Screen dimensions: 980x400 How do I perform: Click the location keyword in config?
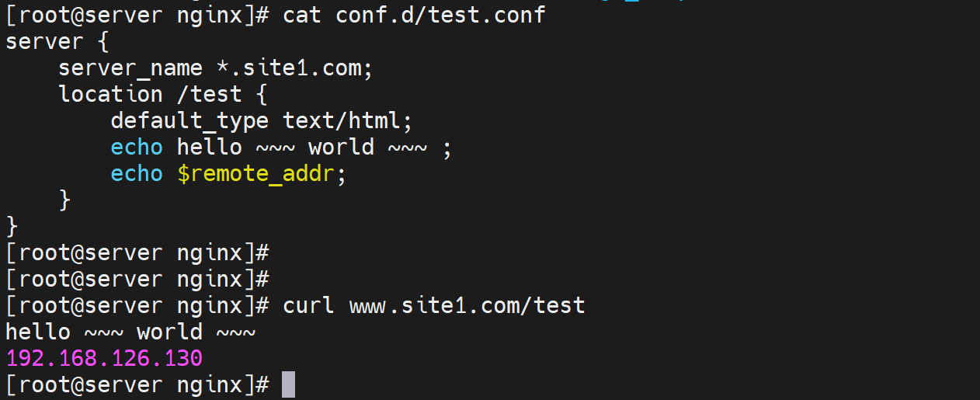(110, 94)
